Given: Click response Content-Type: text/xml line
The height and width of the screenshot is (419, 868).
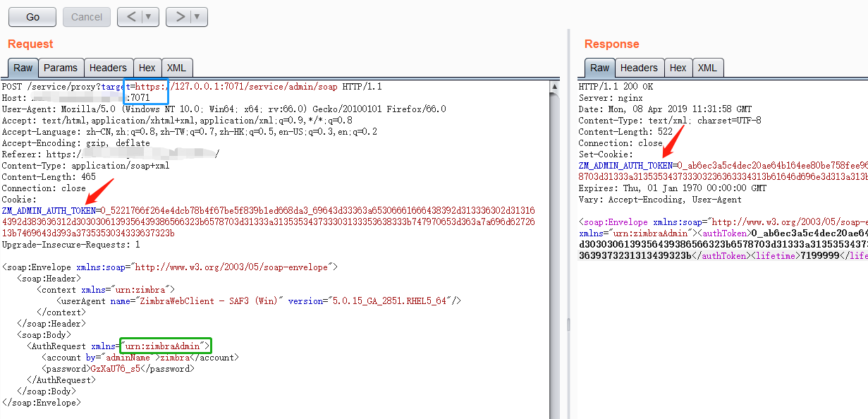Looking at the screenshot, I should click(670, 121).
